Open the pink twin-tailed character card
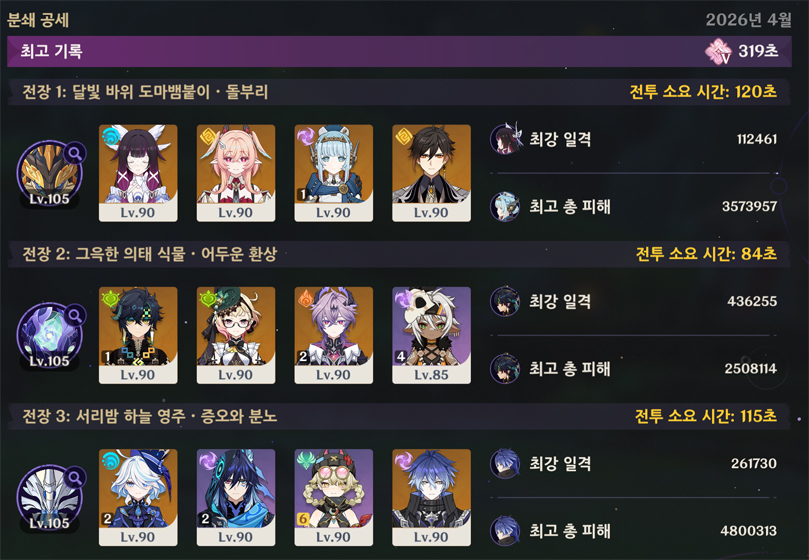Image resolution: width=809 pixels, height=560 pixels. coord(236,173)
